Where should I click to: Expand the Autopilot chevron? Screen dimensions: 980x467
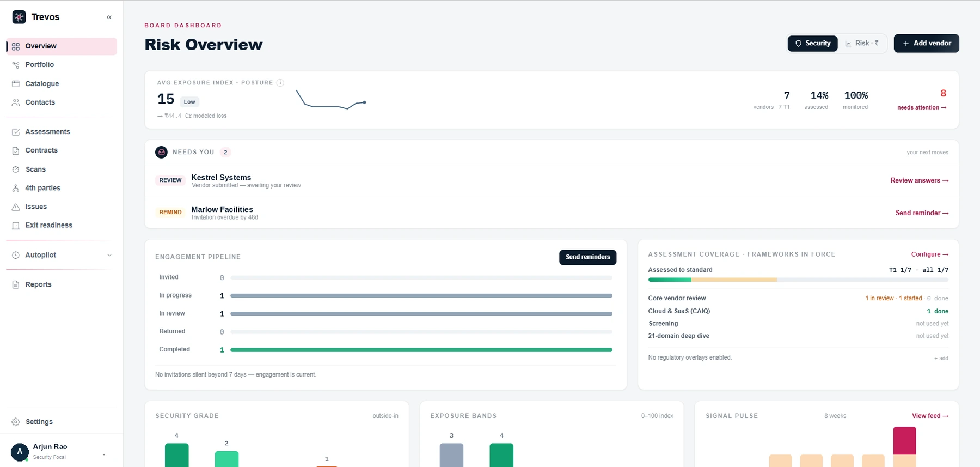coord(109,255)
